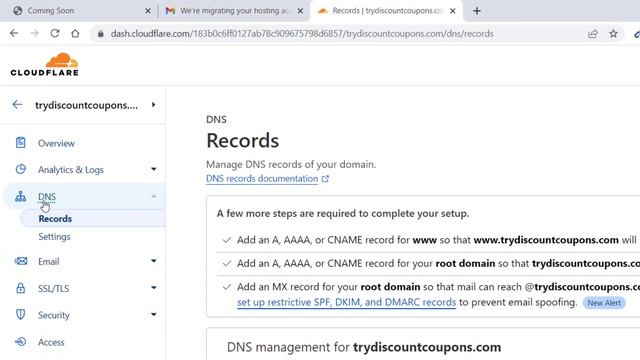Click the Records page heading
Screen dimensions: 640x360
242,141
